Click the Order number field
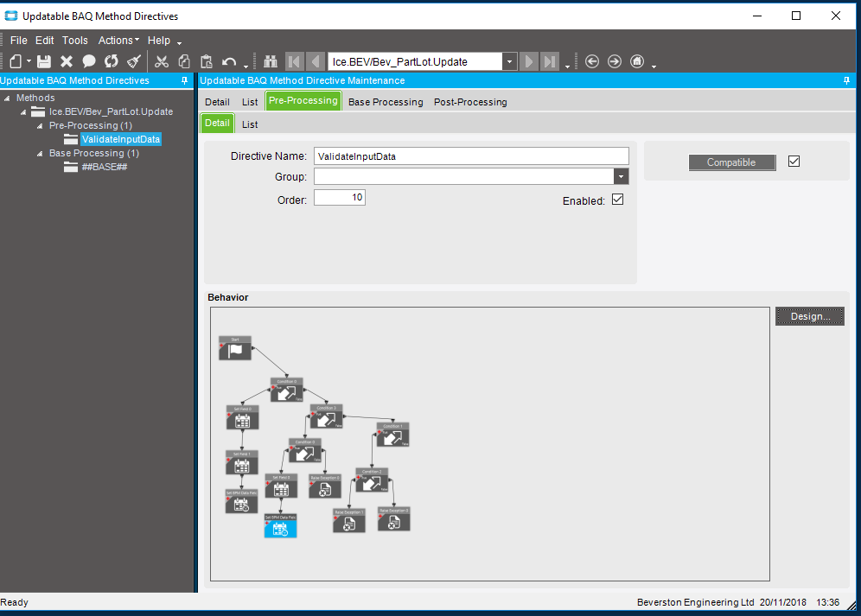 tap(340, 198)
